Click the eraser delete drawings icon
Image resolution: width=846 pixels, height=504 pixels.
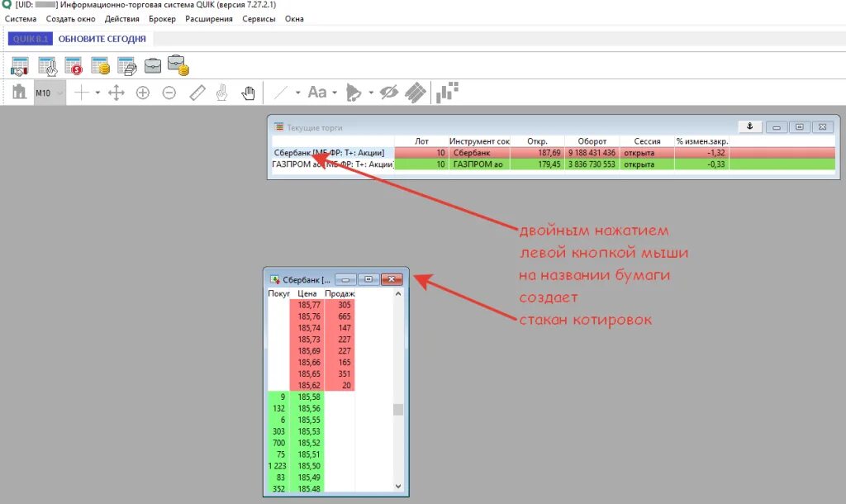[x=416, y=93]
